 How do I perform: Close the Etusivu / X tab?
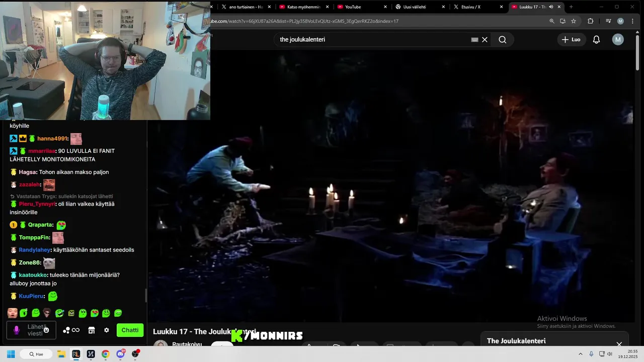pyautogui.click(x=501, y=7)
